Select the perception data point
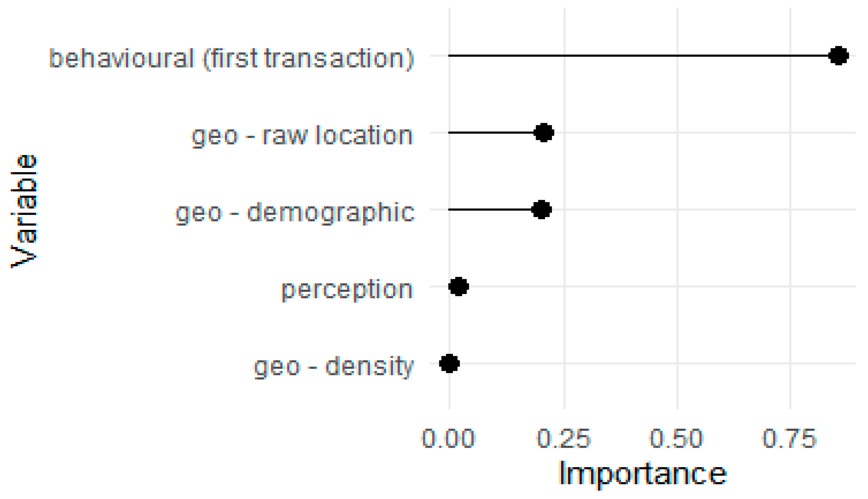This screenshot has width=868, height=499. pos(459,286)
